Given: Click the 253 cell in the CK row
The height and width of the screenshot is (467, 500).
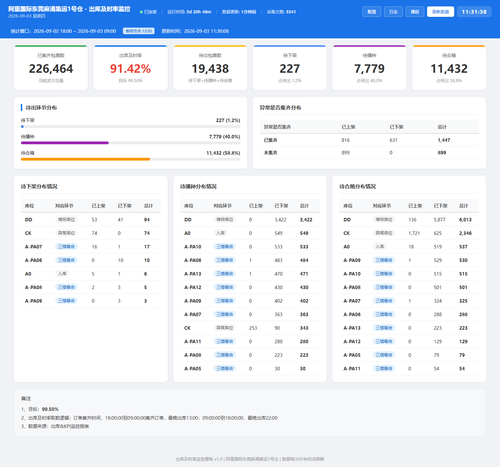Looking at the screenshot, I should [253, 328].
